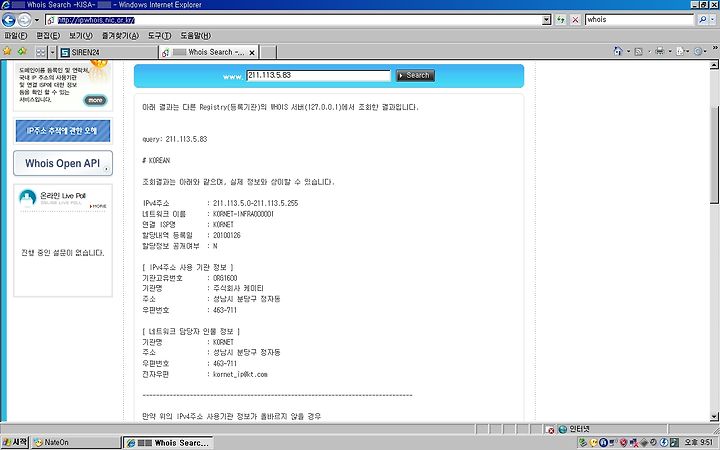Expand the Print options dropdown arrow
This screenshot has width=720, height=450.
[x=670, y=51]
